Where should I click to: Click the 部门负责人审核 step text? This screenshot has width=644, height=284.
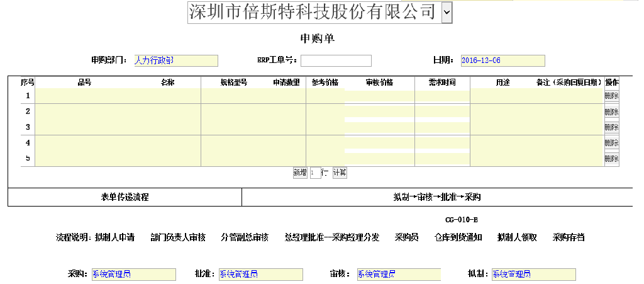(x=178, y=237)
